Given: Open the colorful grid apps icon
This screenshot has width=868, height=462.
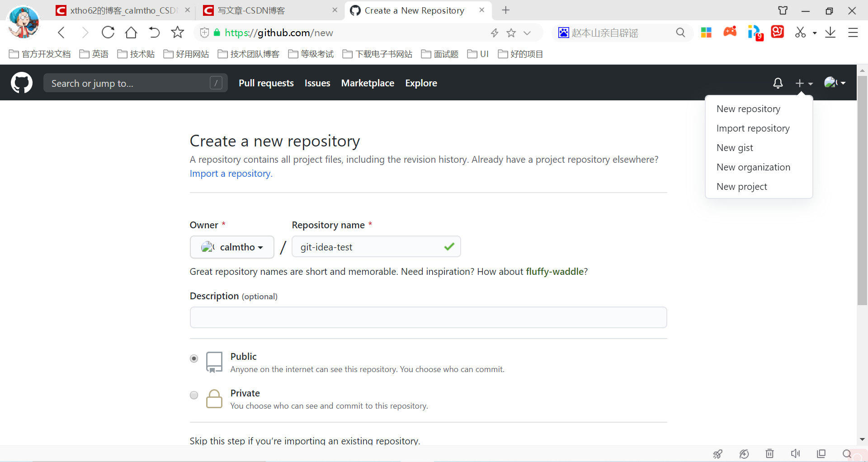Looking at the screenshot, I should [x=706, y=33].
